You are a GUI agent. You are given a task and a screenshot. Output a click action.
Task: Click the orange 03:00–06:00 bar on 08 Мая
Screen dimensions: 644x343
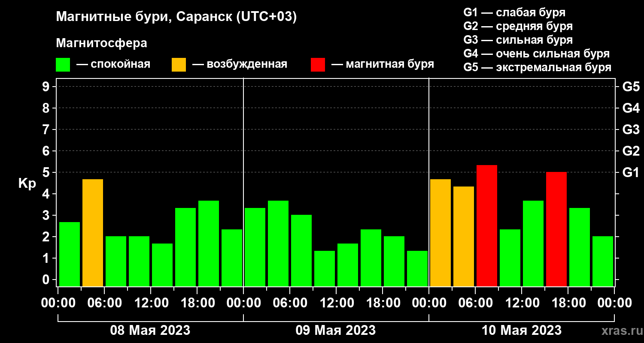pos(93,233)
